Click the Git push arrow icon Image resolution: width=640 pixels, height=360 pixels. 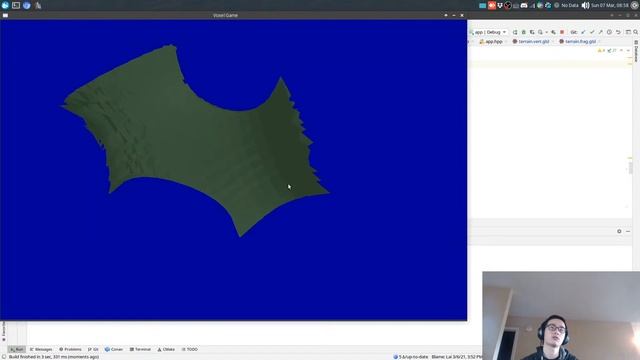[600, 32]
